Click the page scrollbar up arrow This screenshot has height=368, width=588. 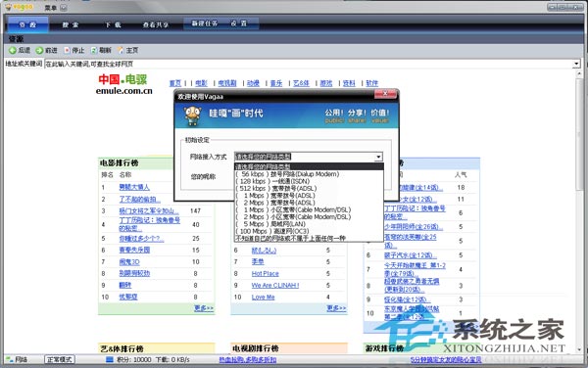tap(579, 74)
